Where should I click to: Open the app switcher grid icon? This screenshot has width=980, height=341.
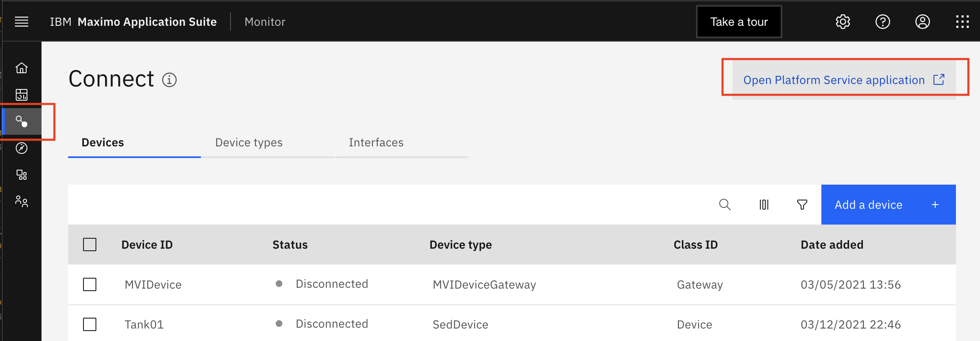[963, 22]
